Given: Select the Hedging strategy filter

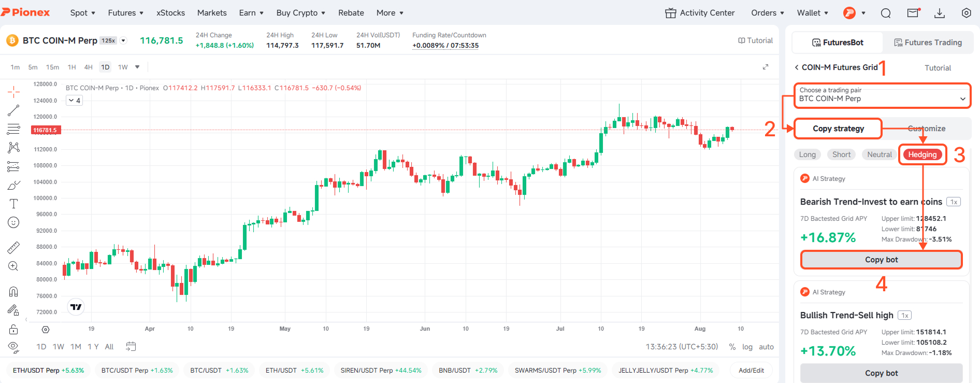Looking at the screenshot, I should pos(922,154).
